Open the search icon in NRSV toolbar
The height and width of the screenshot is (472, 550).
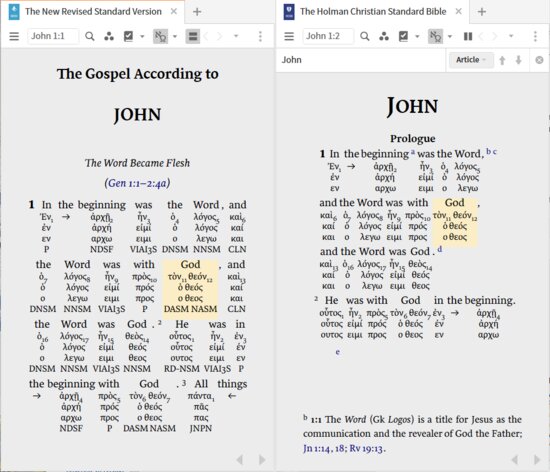pyautogui.click(x=90, y=36)
